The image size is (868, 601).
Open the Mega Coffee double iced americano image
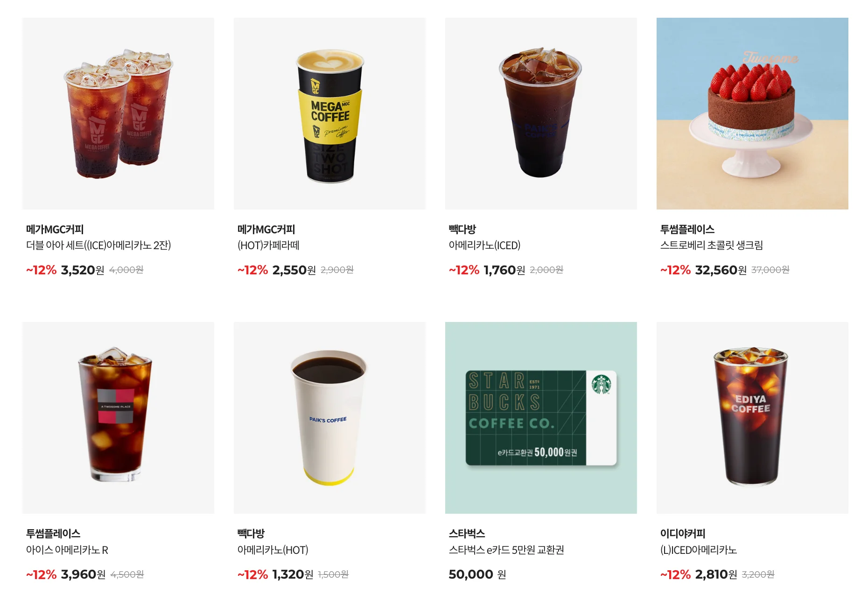pos(118,113)
